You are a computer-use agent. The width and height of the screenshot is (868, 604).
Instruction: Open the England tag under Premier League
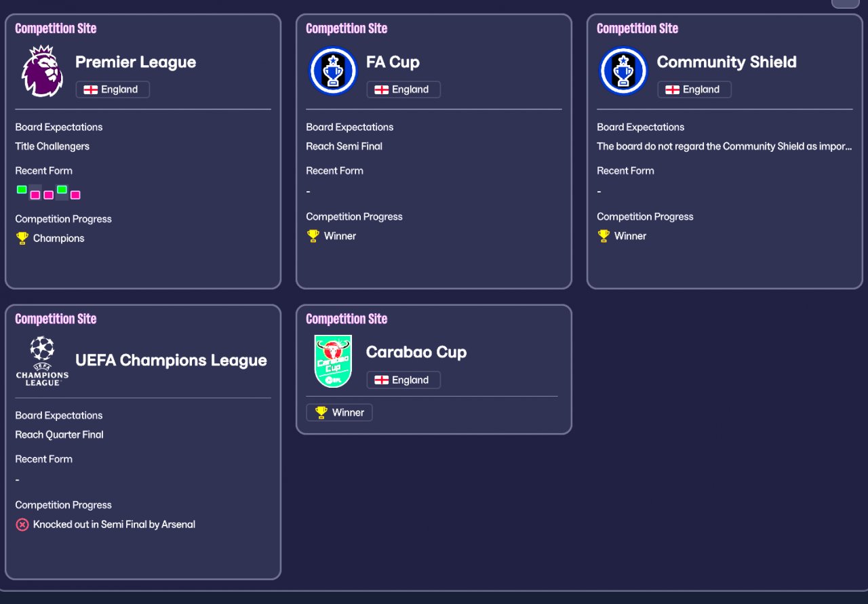click(x=113, y=89)
